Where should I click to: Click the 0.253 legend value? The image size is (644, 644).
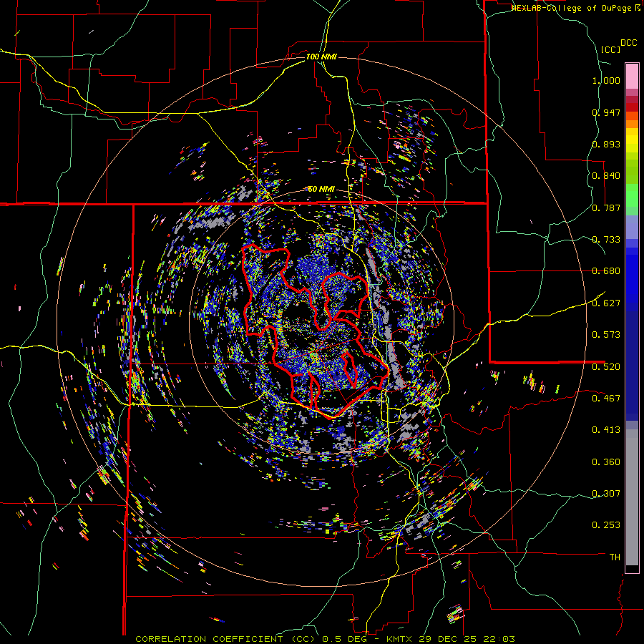point(606,525)
